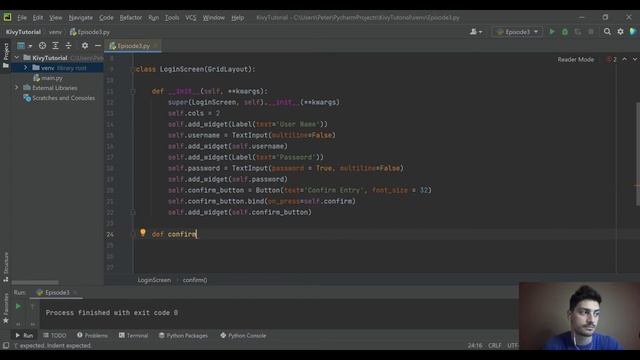Toggle Project side tool button
The image size is (640, 360).
(6, 55)
